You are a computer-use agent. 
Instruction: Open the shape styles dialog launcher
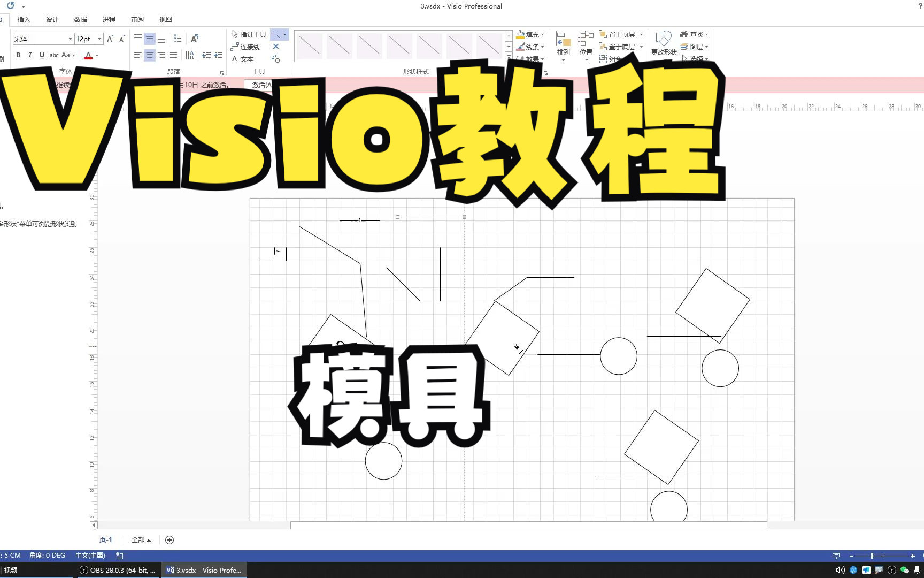(545, 72)
